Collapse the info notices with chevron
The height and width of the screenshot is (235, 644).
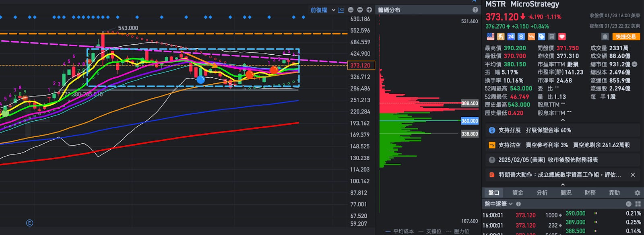coord(563,184)
